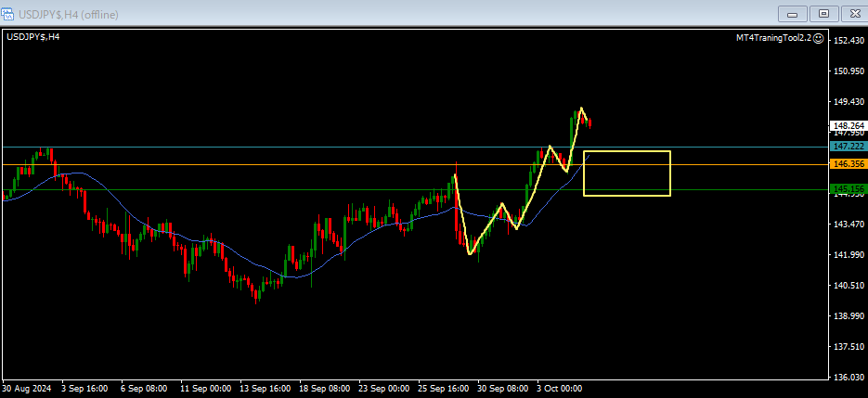Click the orange 146.356 price level label
This screenshot has width=868, height=398.
coord(849,164)
